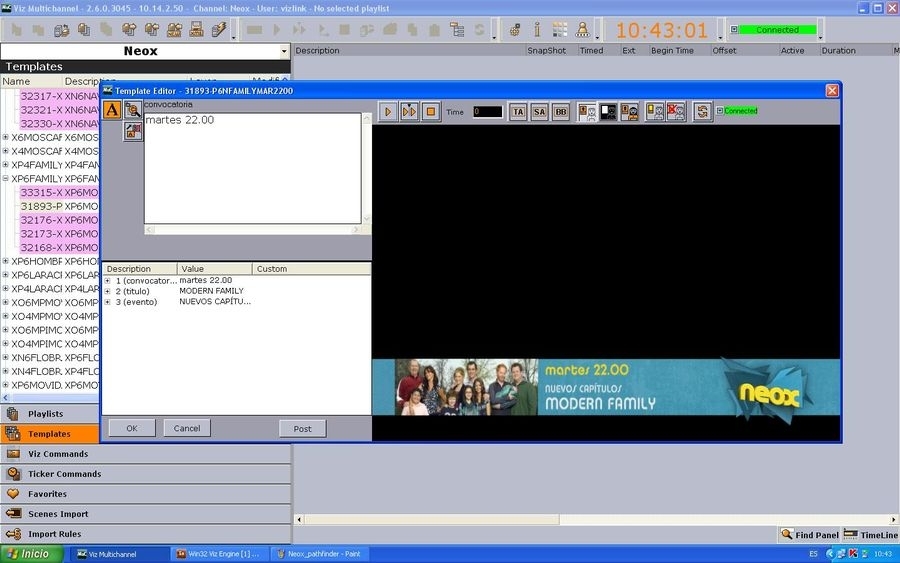
Task: Click the Cancel button
Action: [x=187, y=428]
